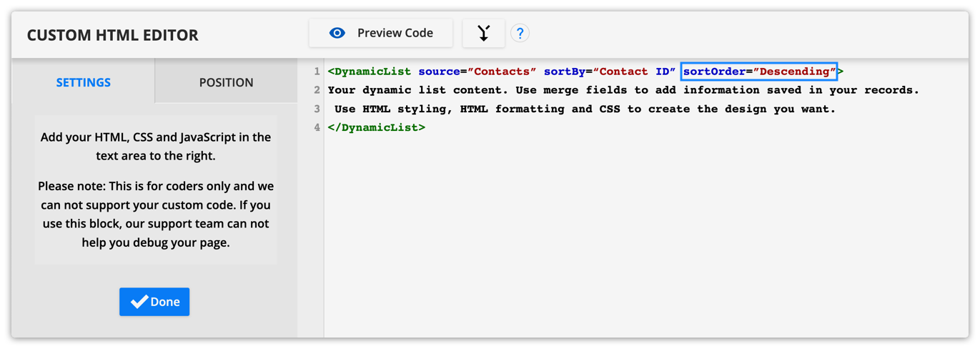
Task: Switch to the POSITION tab
Action: 226,82
